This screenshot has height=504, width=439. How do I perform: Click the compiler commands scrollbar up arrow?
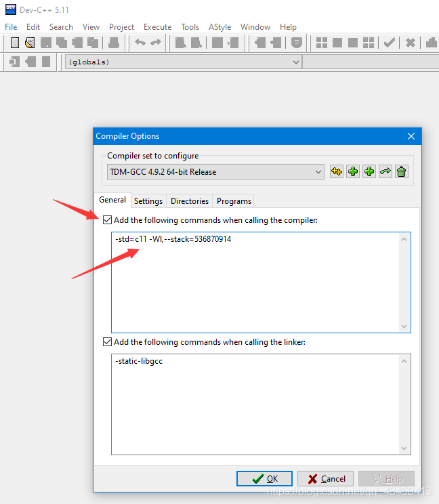(x=404, y=239)
